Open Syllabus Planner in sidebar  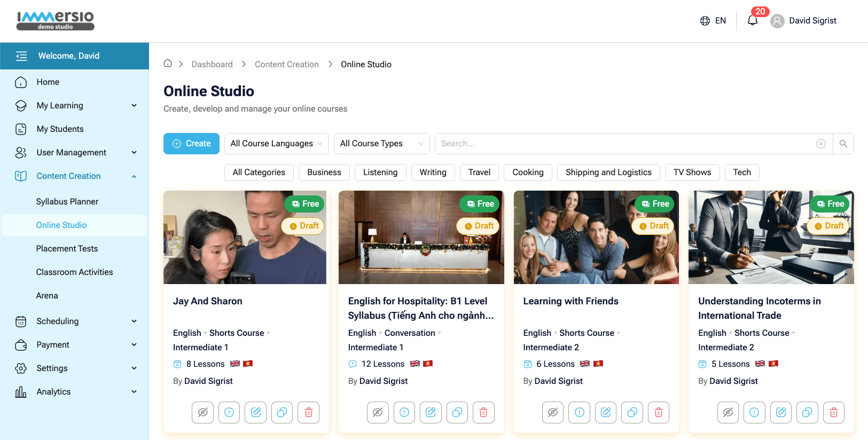[67, 201]
